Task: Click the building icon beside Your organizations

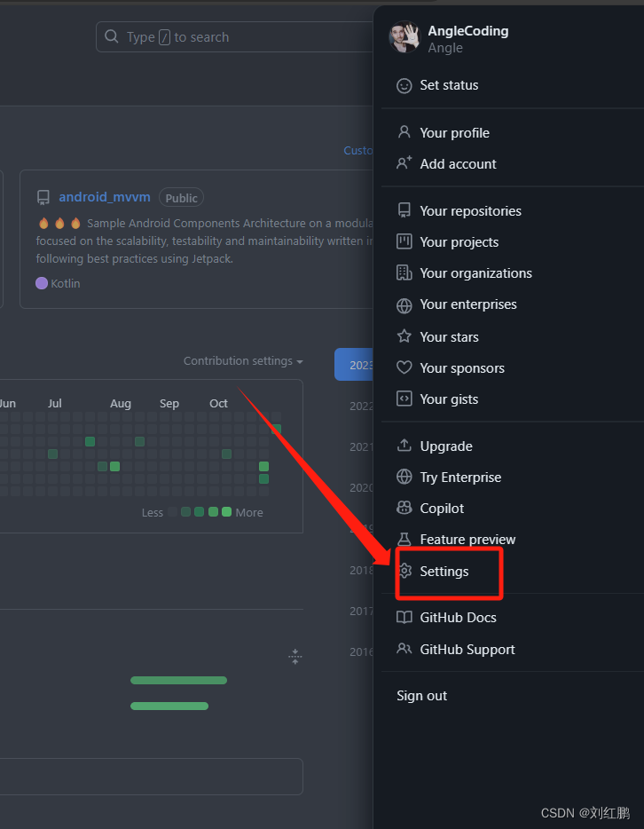Action: tap(404, 272)
